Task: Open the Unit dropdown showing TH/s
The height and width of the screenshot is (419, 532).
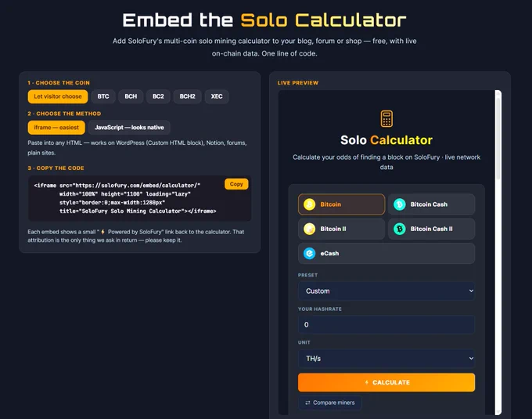Action: point(386,359)
